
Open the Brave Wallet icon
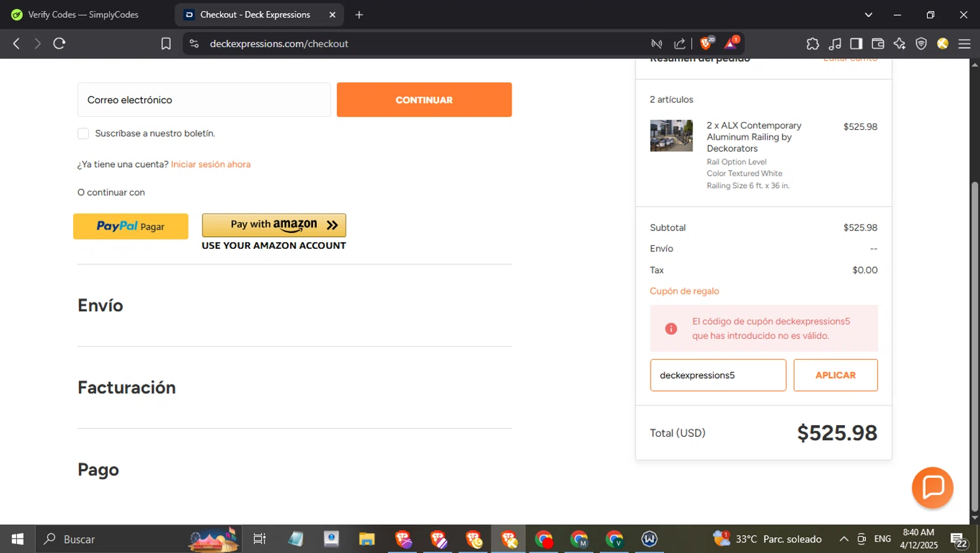(878, 44)
